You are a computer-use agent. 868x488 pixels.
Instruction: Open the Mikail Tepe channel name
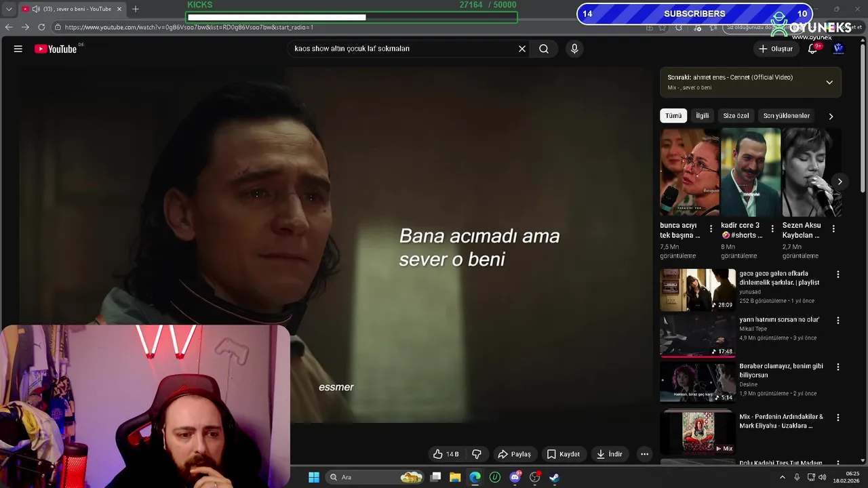point(753,329)
